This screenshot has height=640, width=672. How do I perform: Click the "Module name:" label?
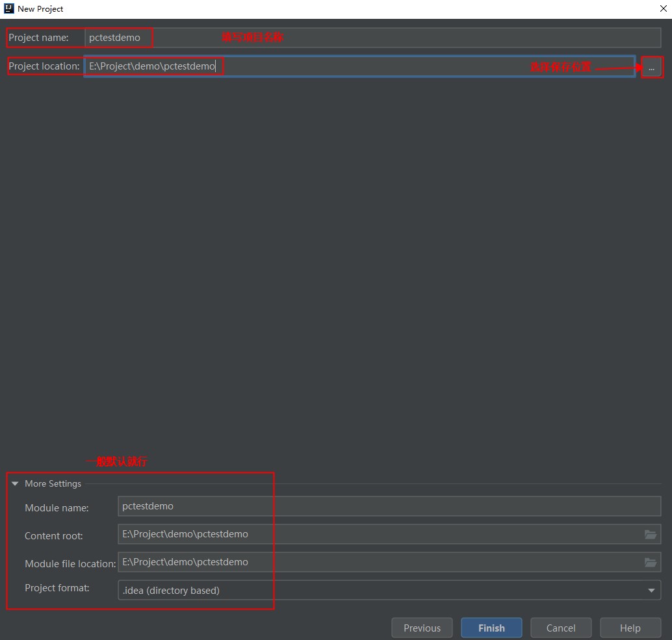tap(57, 508)
